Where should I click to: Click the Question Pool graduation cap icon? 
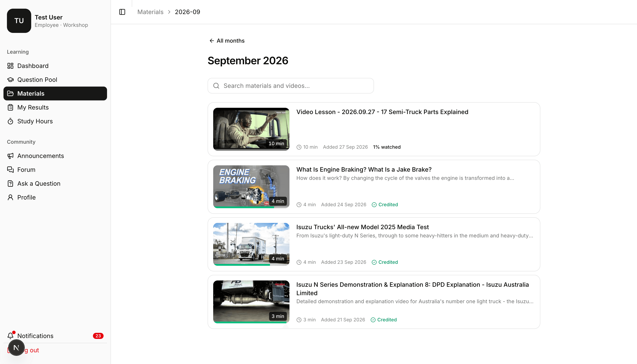[10, 80]
